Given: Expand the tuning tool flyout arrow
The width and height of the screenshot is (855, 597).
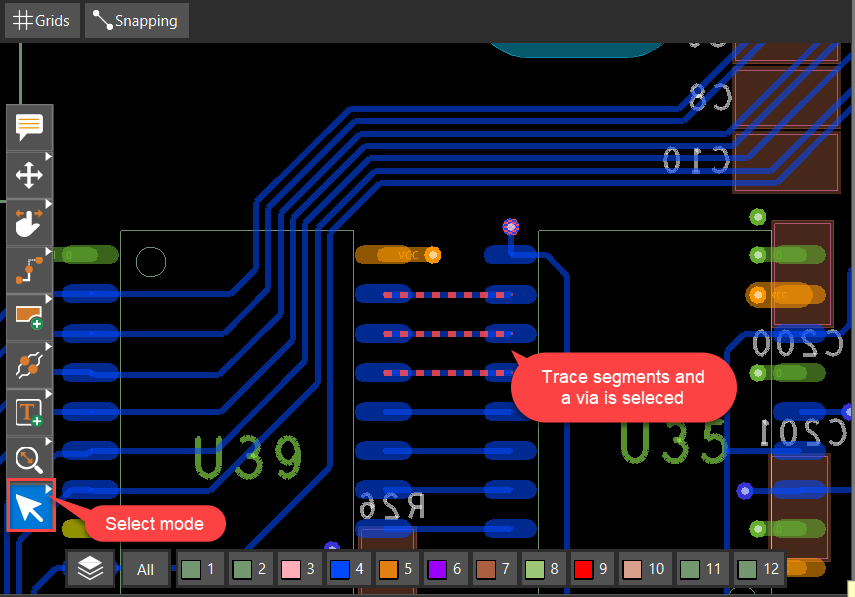Looking at the screenshot, I should pyautogui.click(x=48, y=347).
